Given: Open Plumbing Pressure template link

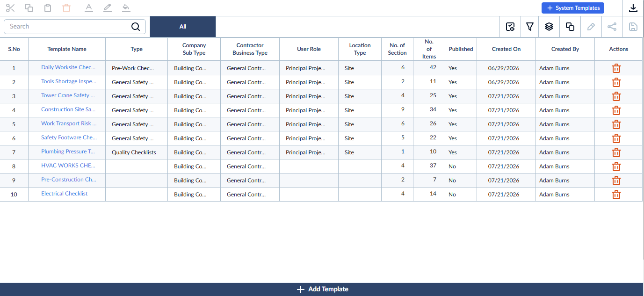Looking at the screenshot, I should pos(68,152).
